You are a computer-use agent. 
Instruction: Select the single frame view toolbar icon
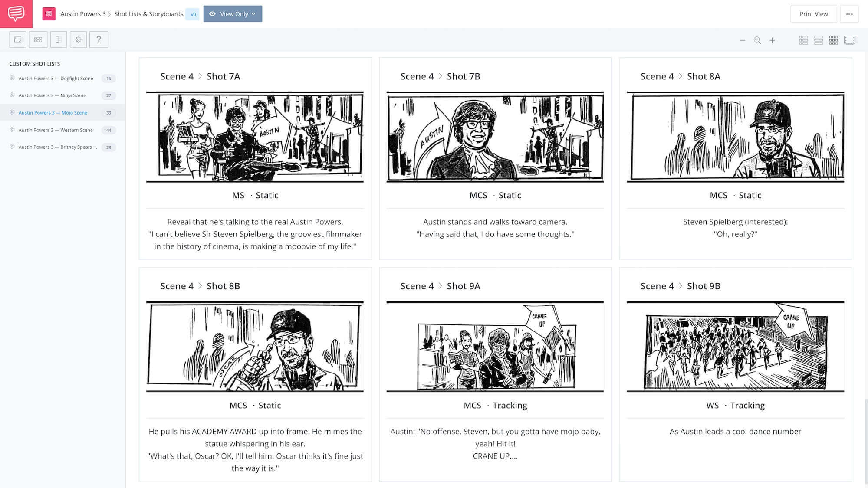tap(18, 39)
